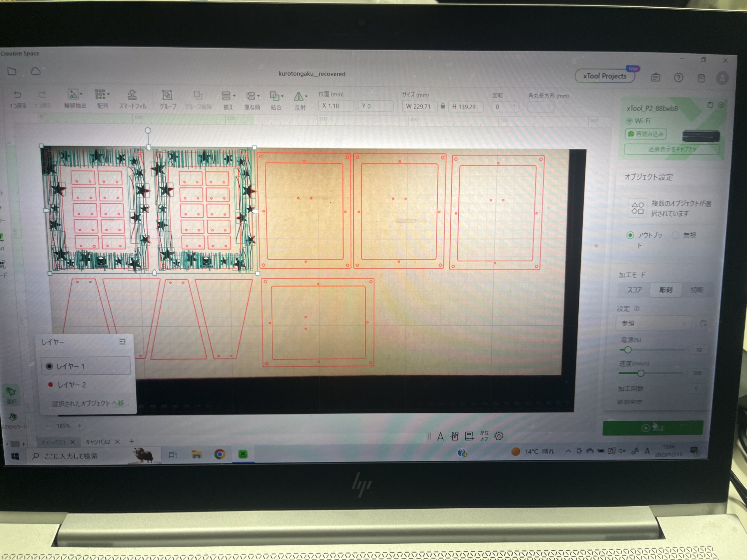Open the message list icon beside xTool Projects
This screenshot has height=560, width=747.
(x=655, y=78)
